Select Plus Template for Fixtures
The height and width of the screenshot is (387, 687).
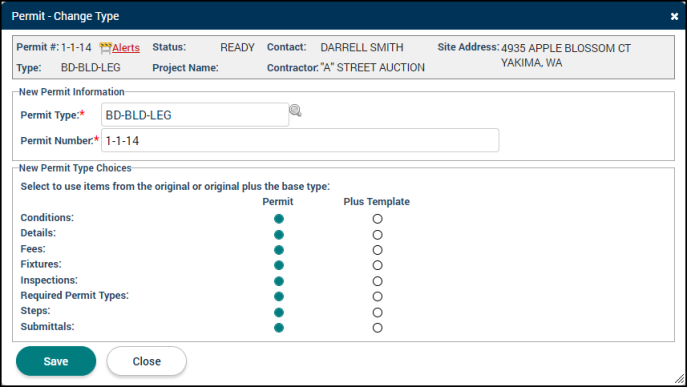coord(377,265)
